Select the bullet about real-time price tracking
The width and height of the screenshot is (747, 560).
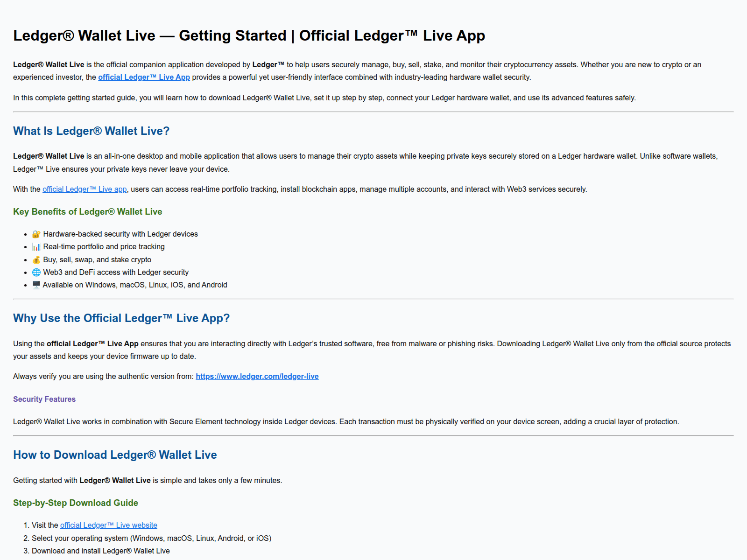(x=104, y=246)
